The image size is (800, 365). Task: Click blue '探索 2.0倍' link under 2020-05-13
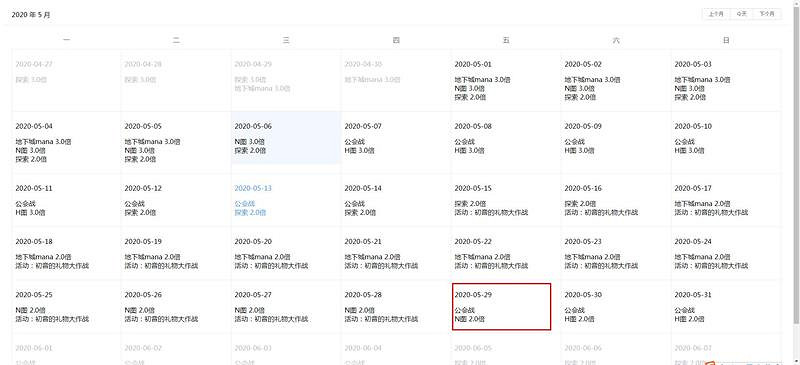pyautogui.click(x=250, y=212)
